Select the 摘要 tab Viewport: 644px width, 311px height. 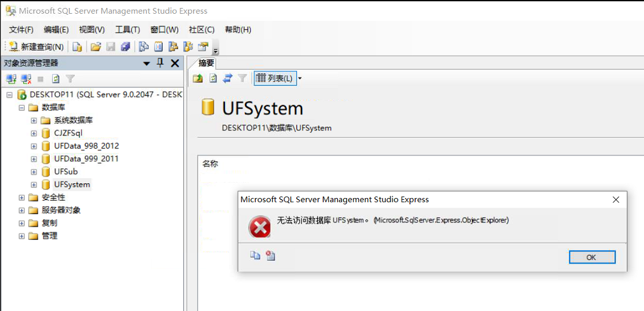click(206, 63)
